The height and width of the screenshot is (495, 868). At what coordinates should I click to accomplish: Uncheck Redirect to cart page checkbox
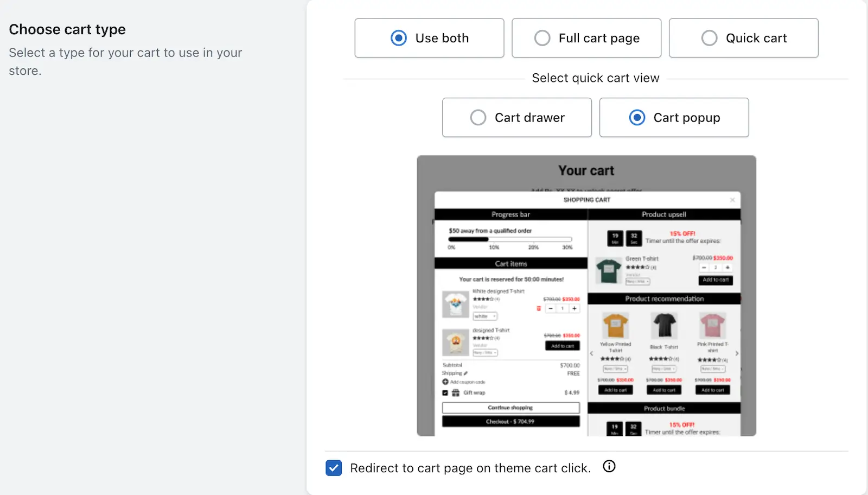pyautogui.click(x=334, y=468)
